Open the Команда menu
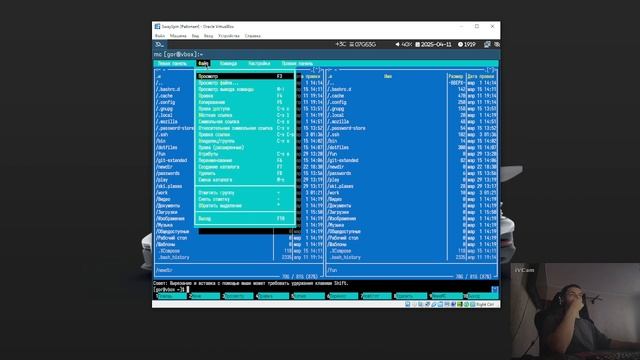Screen dimensions: 640x360 pyautogui.click(x=228, y=64)
